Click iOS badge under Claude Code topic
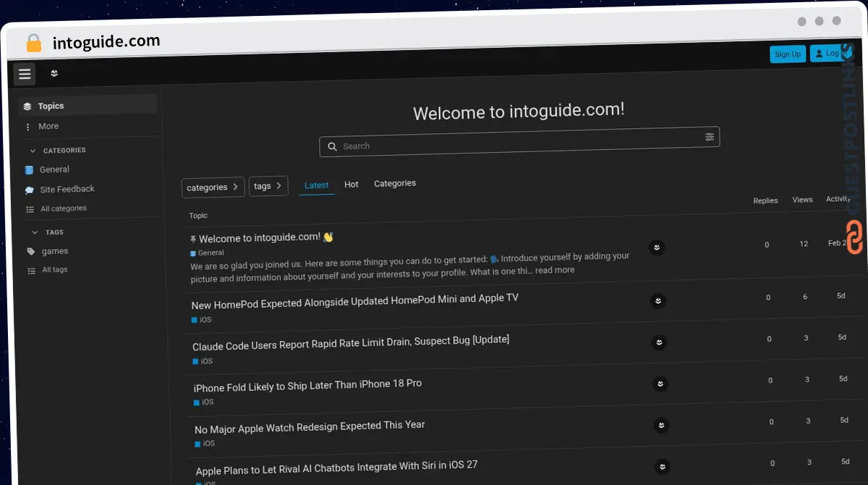 click(203, 361)
